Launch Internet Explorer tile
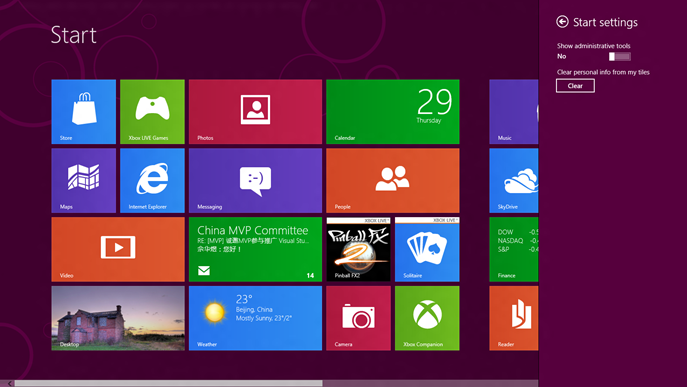 click(x=152, y=181)
